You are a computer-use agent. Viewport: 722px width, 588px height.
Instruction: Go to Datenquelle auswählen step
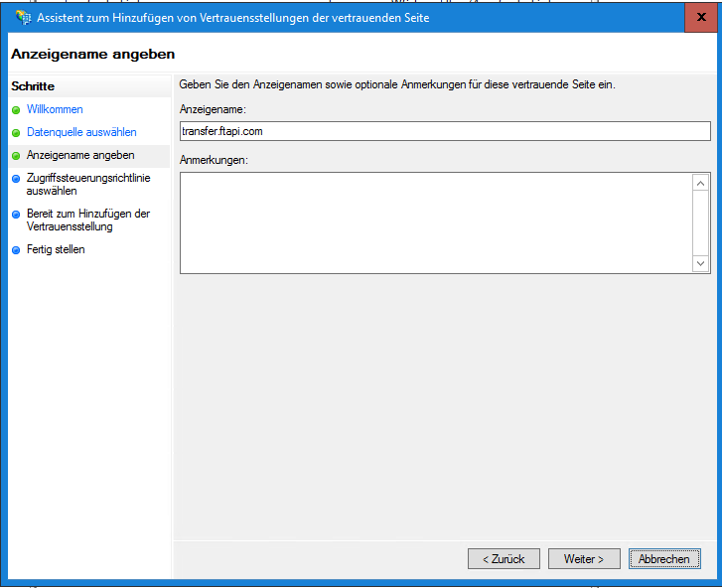coord(81,132)
